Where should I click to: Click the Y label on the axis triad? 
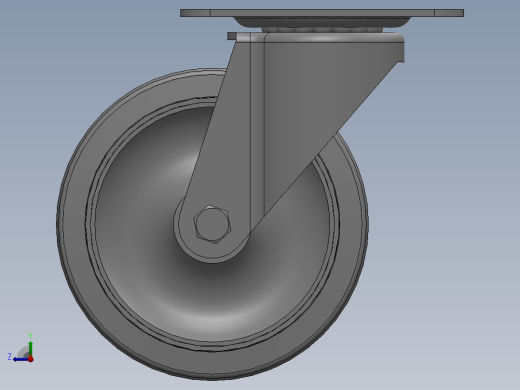[30, 336]
